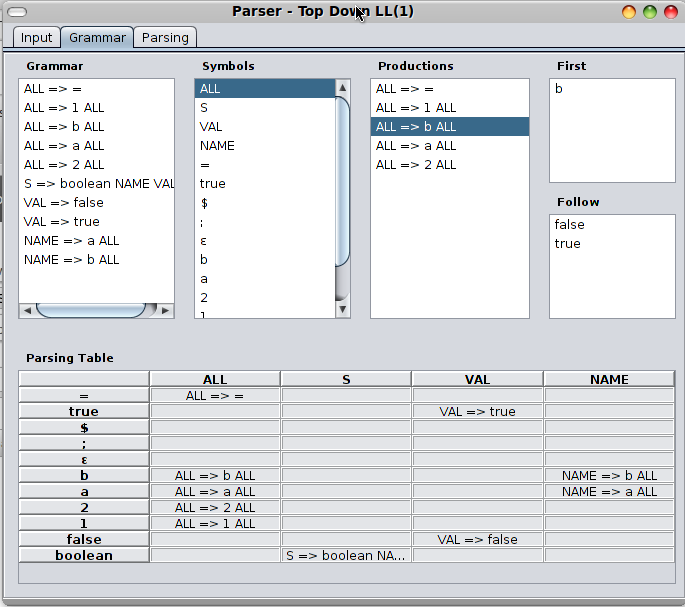Click the Grammar list scroll right arrow

(x=165, y=310)
